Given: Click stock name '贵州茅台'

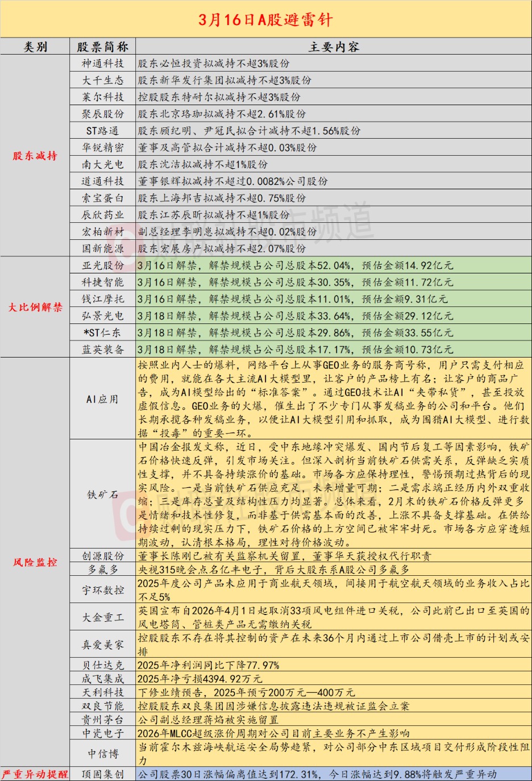Looking at the screenshot, I should click(102, 720).
